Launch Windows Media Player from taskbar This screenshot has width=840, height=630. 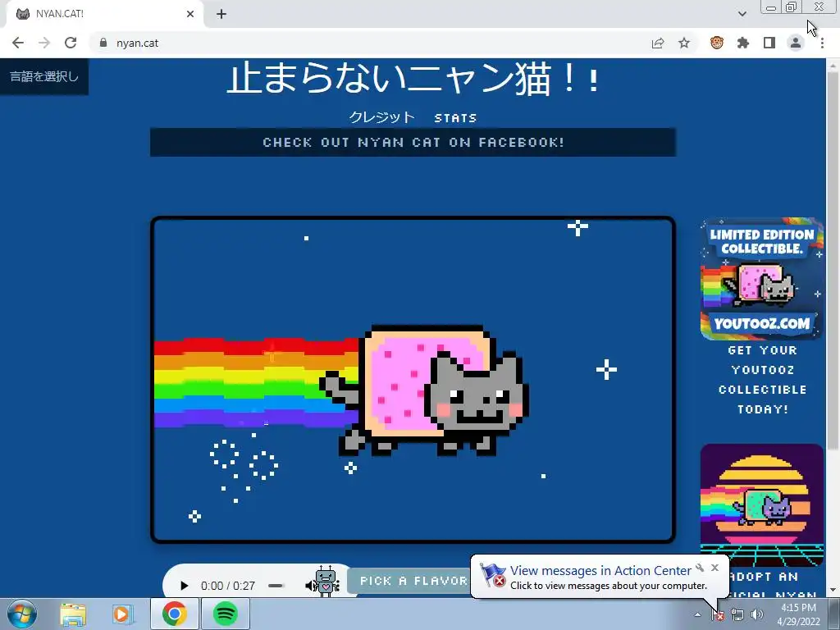click(x=123, y=614)
